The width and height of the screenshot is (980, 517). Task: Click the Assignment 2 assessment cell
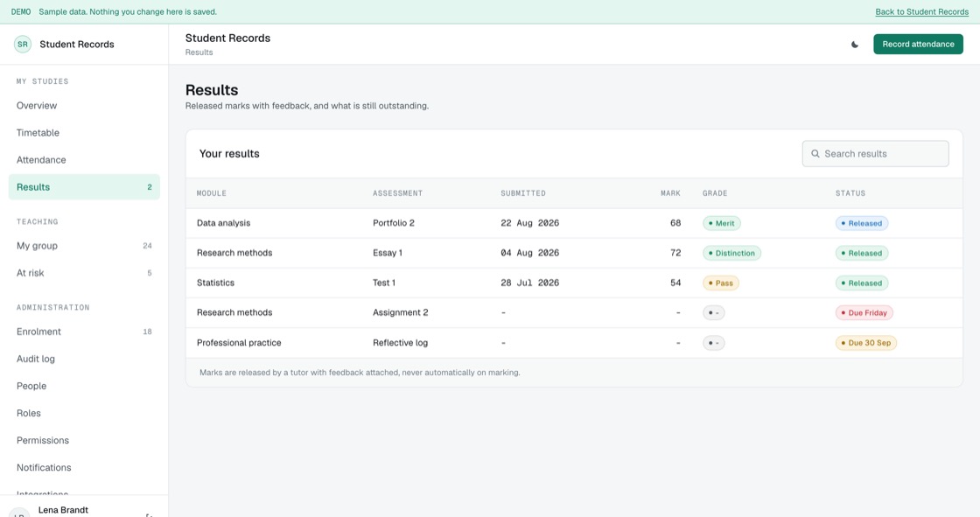tap(400, 312)
